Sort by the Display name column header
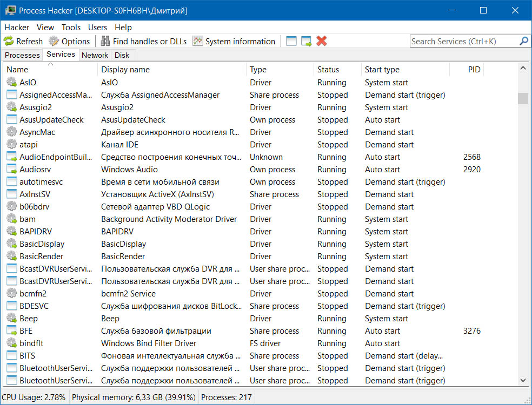 click(x=172, y=70)
